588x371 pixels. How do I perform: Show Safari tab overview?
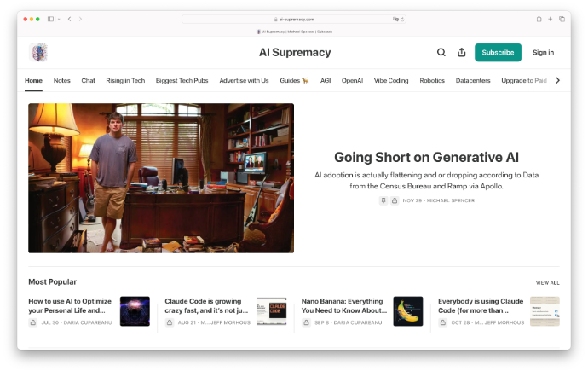click(x=562, y=19)
